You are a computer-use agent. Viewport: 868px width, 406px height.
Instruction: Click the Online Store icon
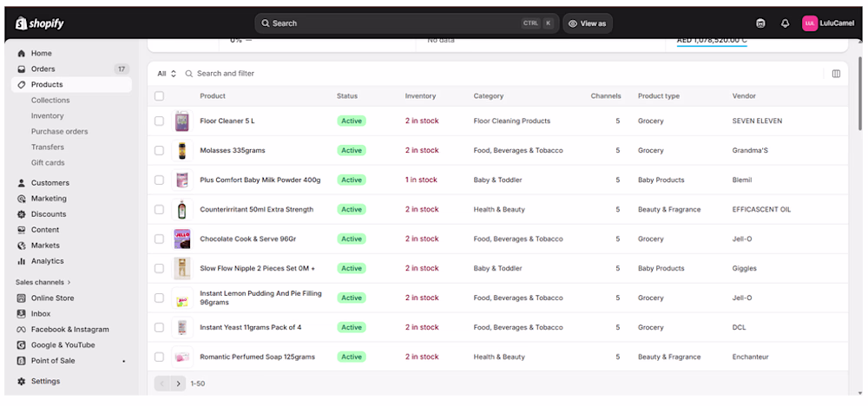(22, 298)
